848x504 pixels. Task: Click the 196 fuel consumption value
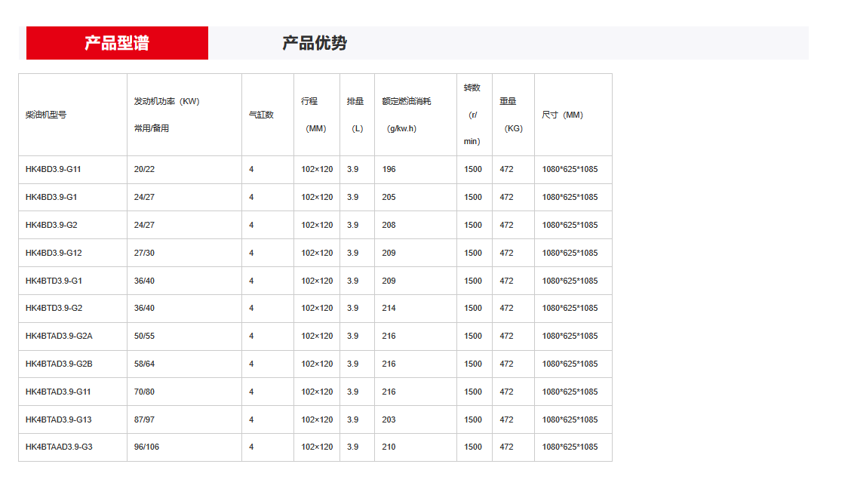click(389, 169)
